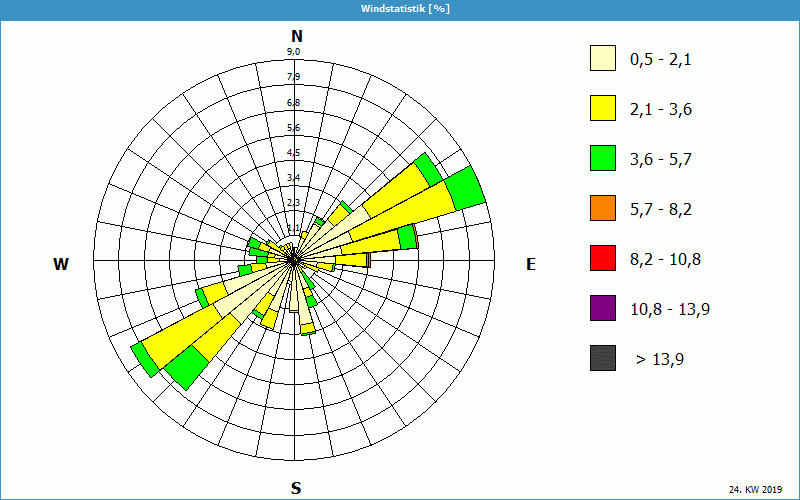
Task: Click the 9,0 radial axis label
Action: [x=294, y=52]
